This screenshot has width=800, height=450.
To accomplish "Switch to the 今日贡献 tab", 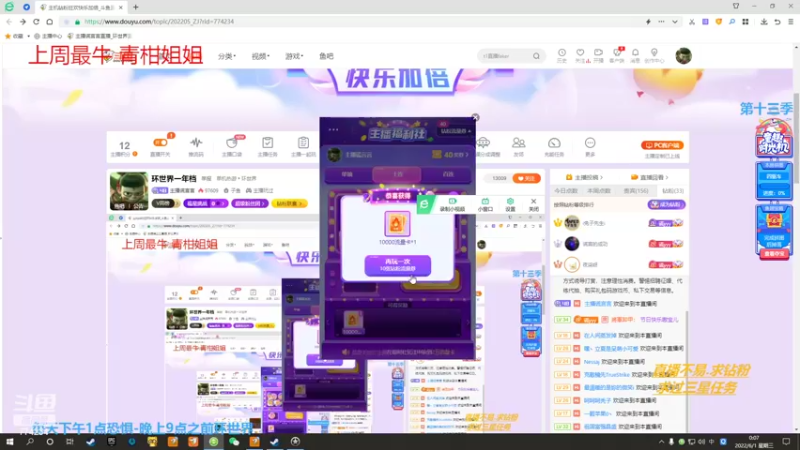I will pos(566,191).
